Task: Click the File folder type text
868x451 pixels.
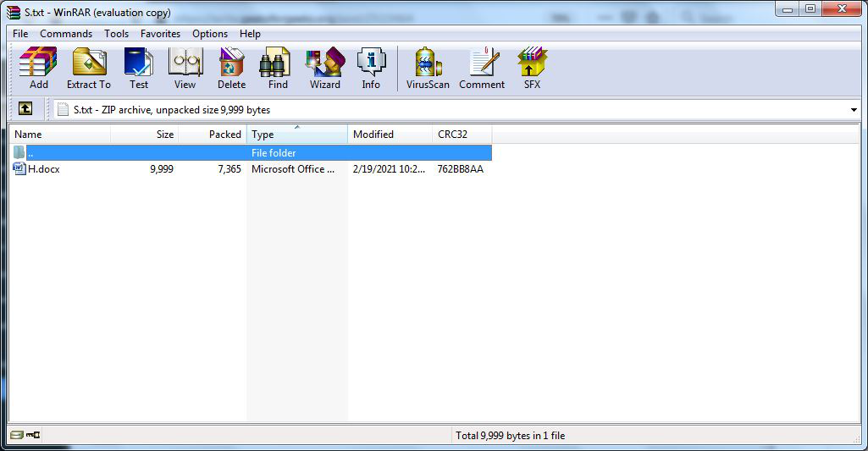Action: click(274, 153)
